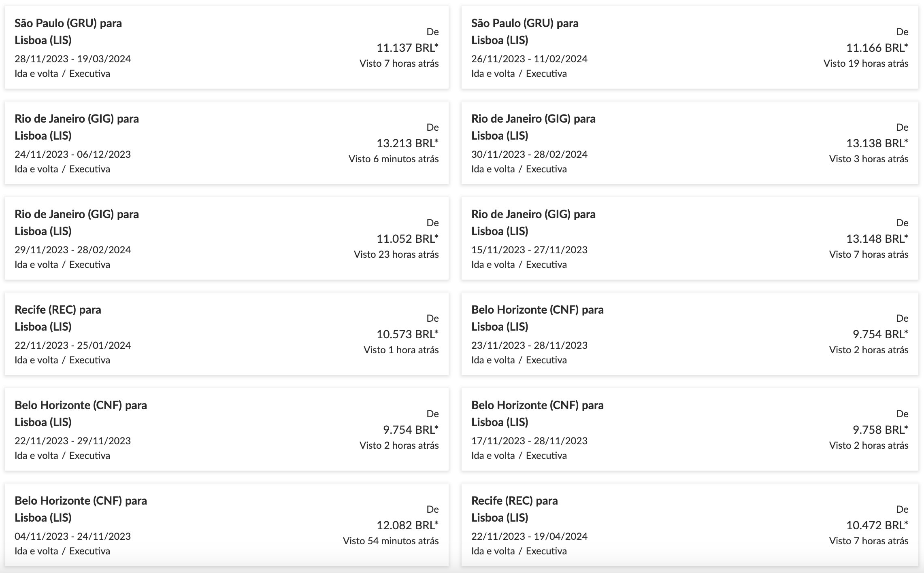Click the 'Visto 54 minutos atrás' card

[x=390, y=541]
